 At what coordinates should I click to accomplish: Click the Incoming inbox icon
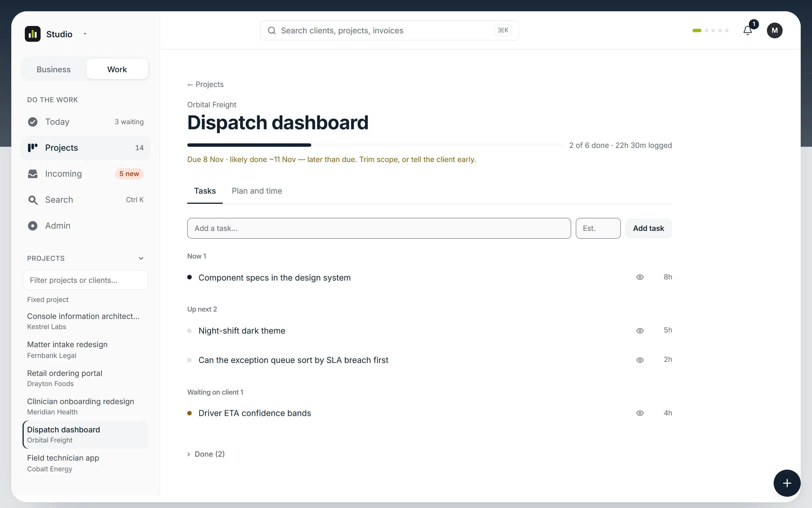[x=32, y=174]
